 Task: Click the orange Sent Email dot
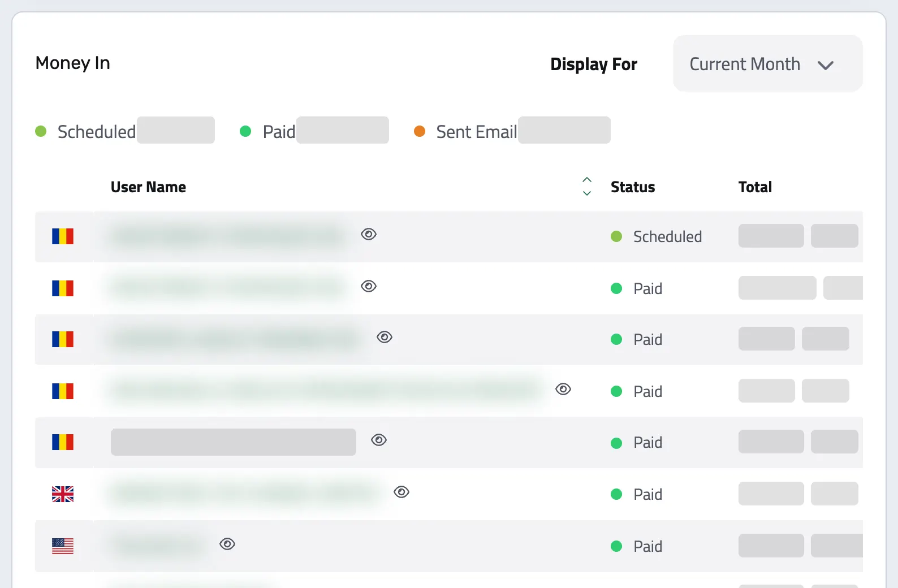[420, 131]
